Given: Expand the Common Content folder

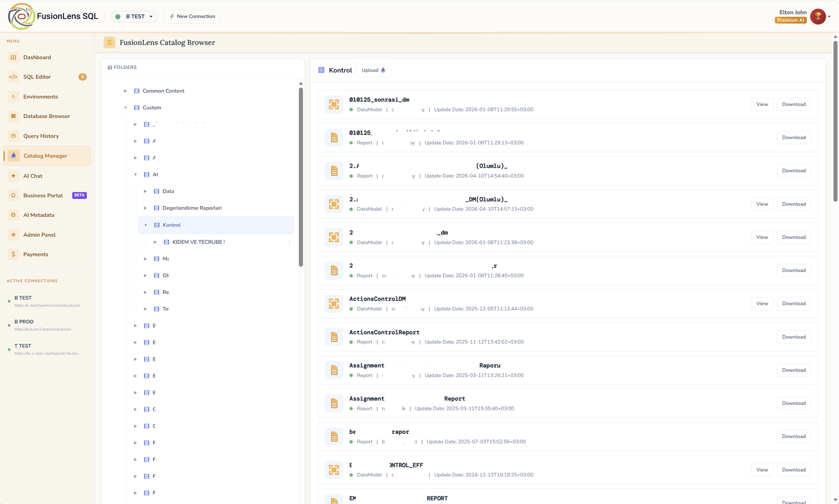Looking at the screenshot, I should click(126, 91).
